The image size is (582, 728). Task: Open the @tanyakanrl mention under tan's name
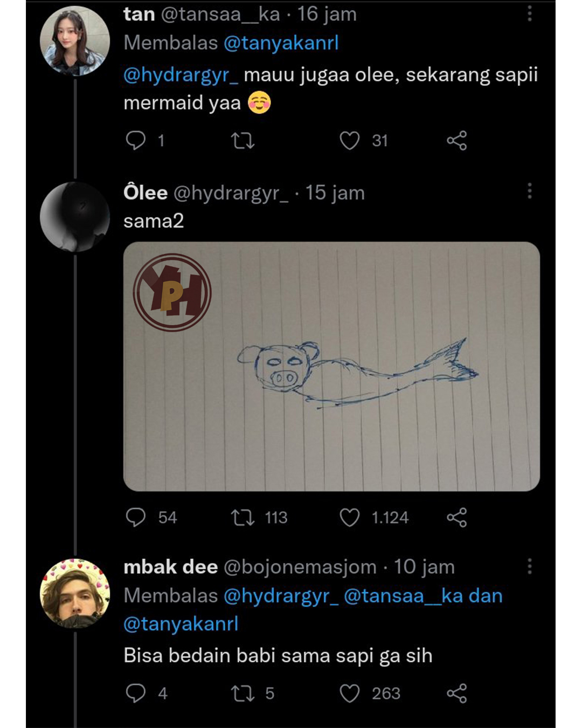(281, 43)
